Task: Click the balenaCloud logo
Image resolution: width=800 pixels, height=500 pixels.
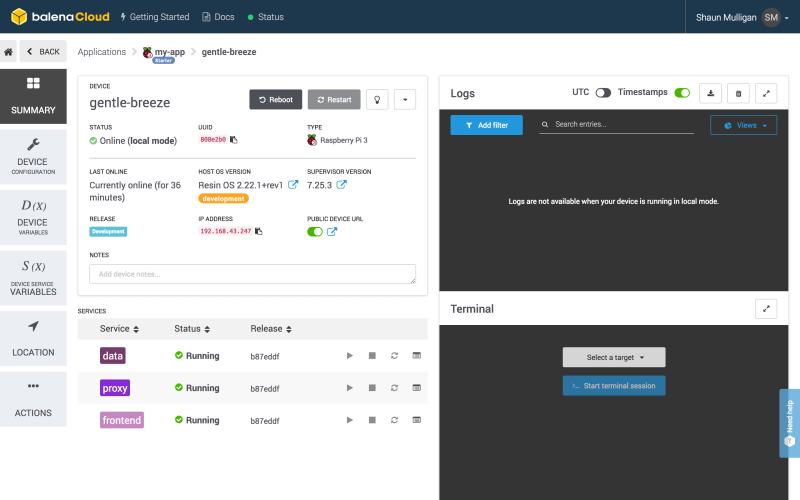Action: coord(60,17)
